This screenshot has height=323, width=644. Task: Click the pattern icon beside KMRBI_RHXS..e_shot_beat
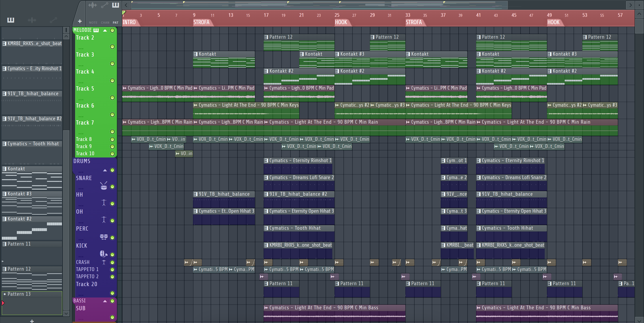tap(4, 43)
